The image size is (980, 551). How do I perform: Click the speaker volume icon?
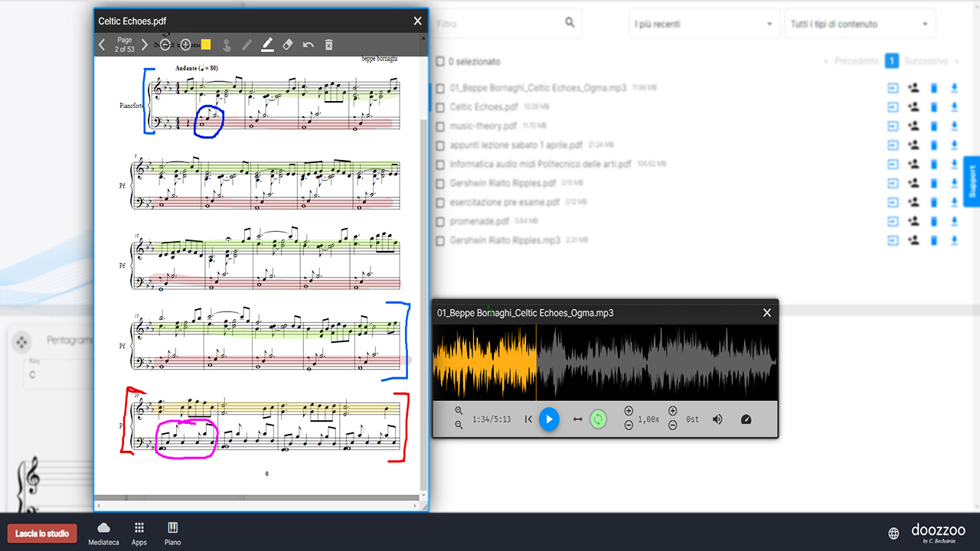tap(717, 419)
